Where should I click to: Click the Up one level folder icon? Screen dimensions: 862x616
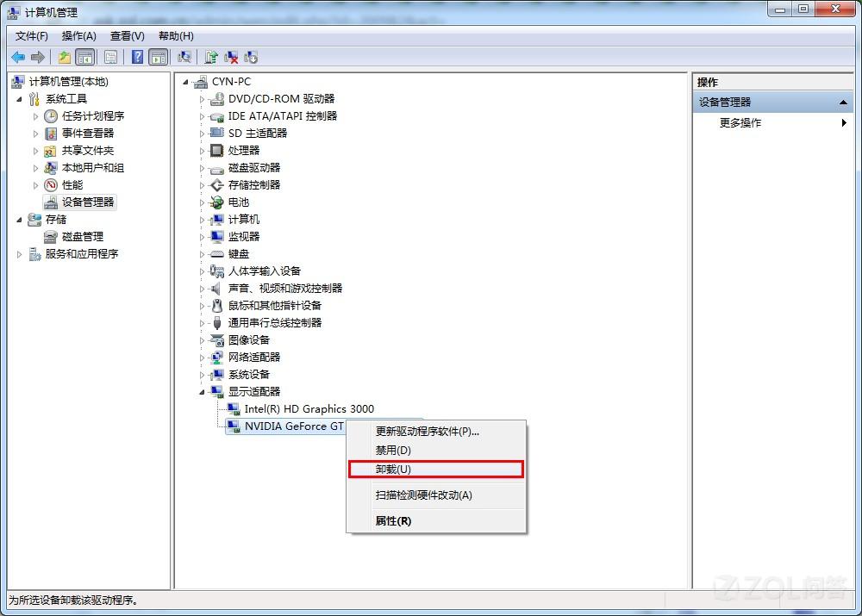click(65, 57)
